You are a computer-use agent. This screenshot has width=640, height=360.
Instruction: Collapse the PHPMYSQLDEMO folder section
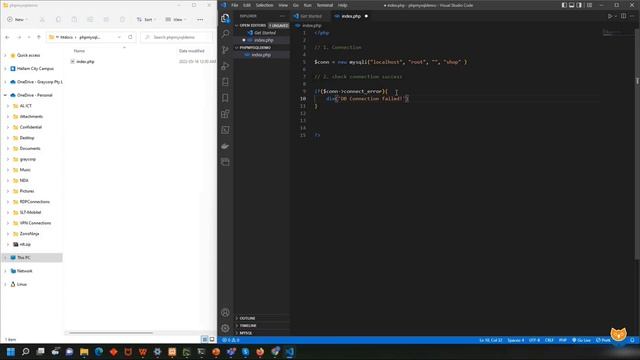[x=262, y=47]
